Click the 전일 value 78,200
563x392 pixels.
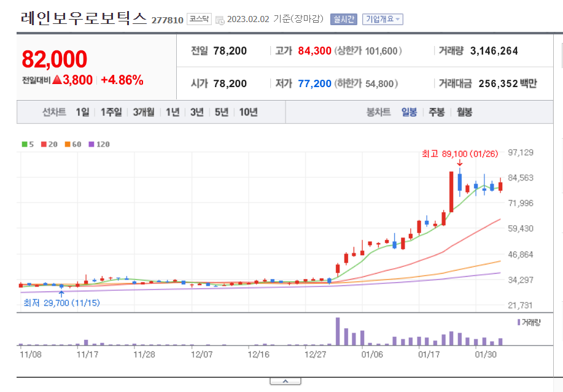pyautogui.click(x=230, y=51)
